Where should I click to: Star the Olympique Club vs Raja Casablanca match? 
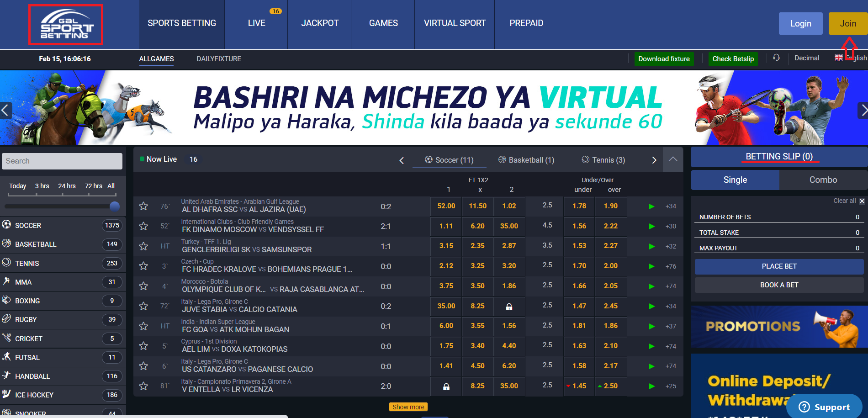[143, 286]
